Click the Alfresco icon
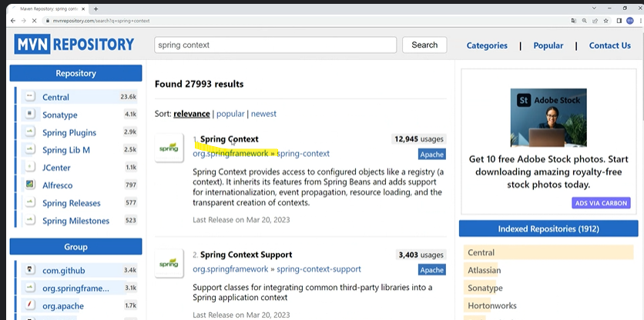This screenshot has width=644, height=320. tap(29, 185)
